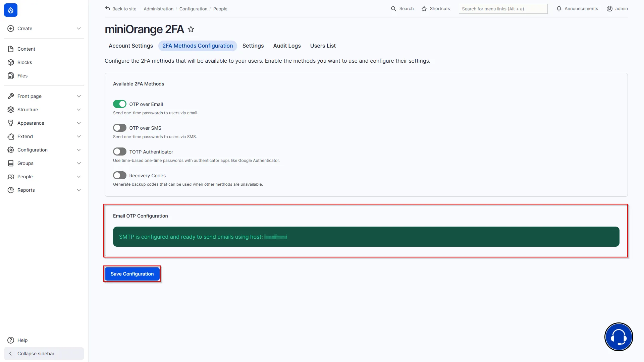Click the Structure layers icon

(x=11, y=110)
